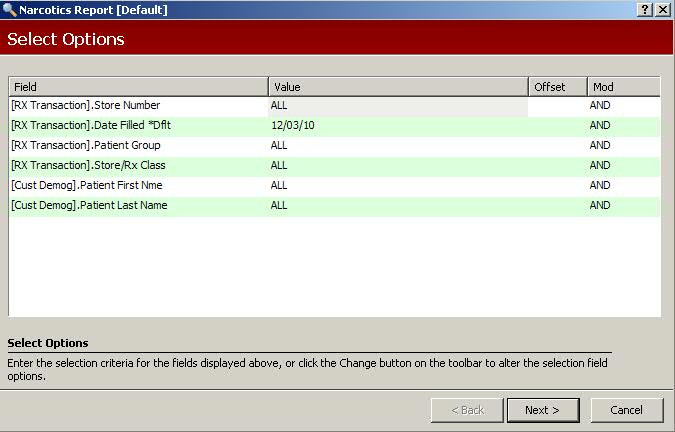Click the Mod column header
This screenshot has height=432, width=675.
coord(622,87)
